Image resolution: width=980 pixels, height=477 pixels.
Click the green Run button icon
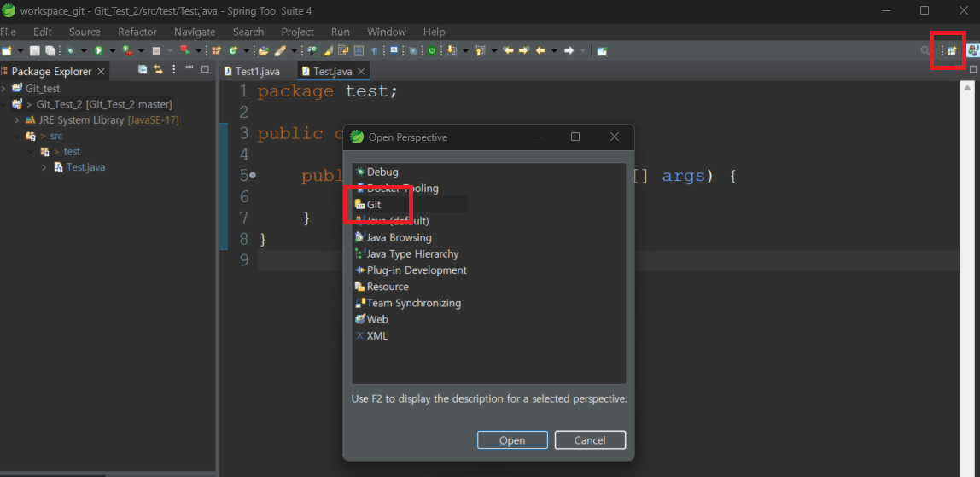pos(99,50)
